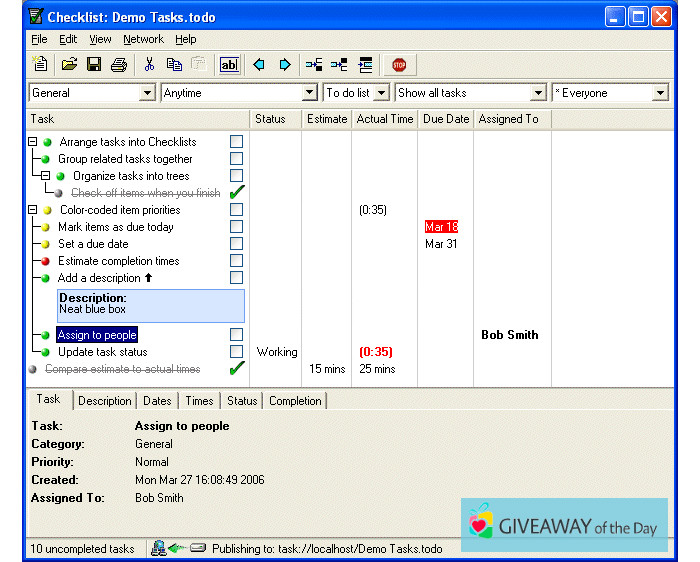The image size is (700, 562).
Task: Click the 'Working' status cell
Action: (x=277, y=352)
